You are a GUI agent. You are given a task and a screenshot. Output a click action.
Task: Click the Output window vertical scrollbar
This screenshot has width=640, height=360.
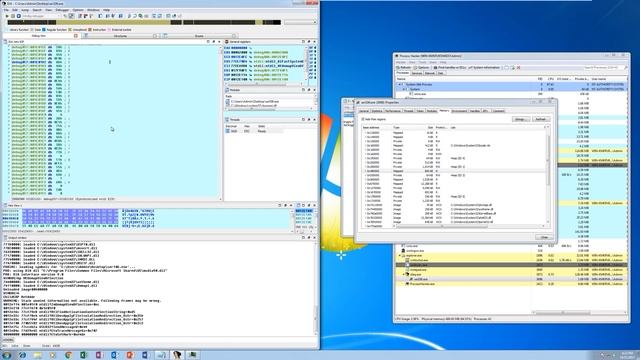tap(315, 288)
